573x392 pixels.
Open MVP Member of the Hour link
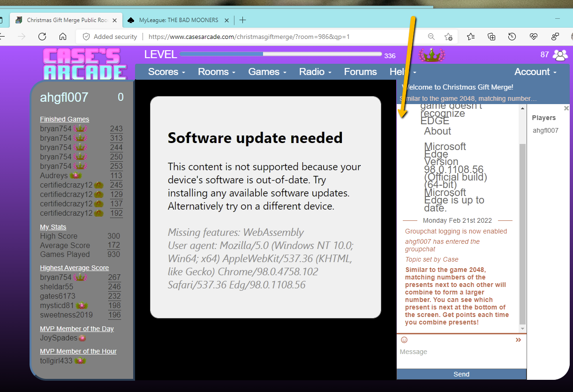coord(78,351)
